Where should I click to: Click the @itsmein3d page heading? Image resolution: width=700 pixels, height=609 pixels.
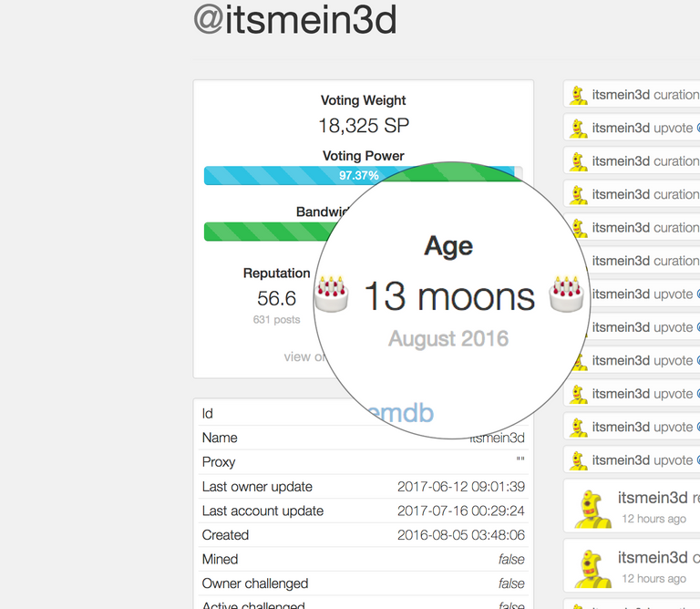click(x=295, y=20)
